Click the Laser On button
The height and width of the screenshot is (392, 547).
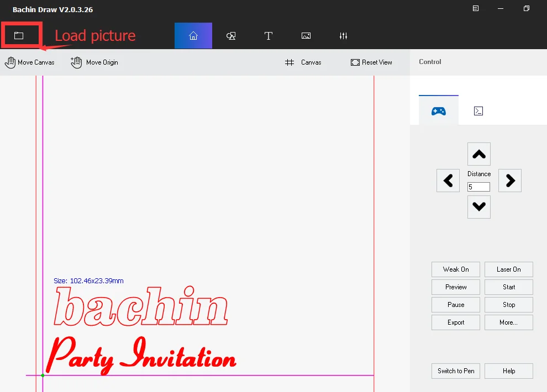509,269
